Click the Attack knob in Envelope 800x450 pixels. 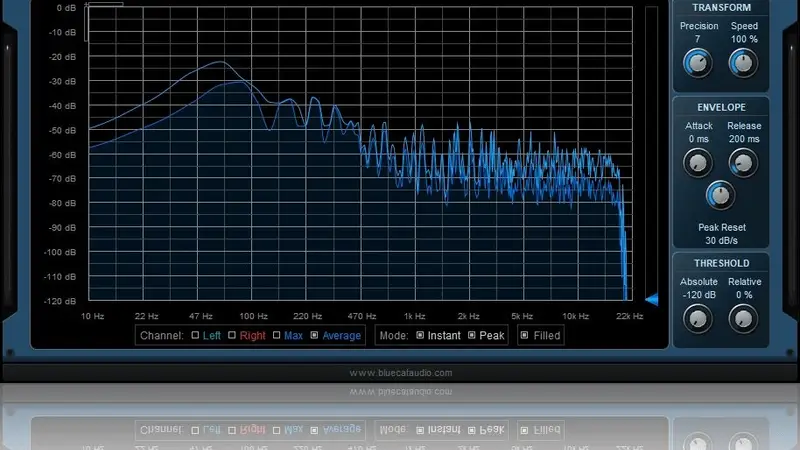click(698, 163)
